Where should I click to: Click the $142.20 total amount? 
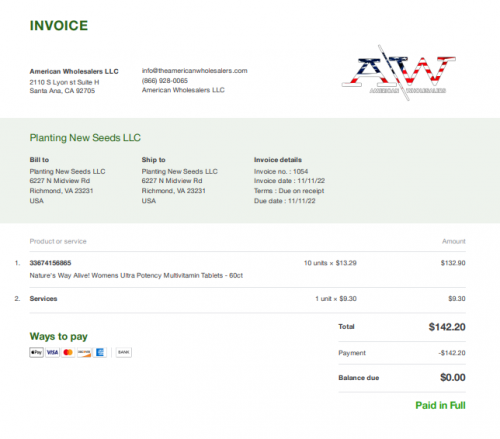[x=447, y=327]
